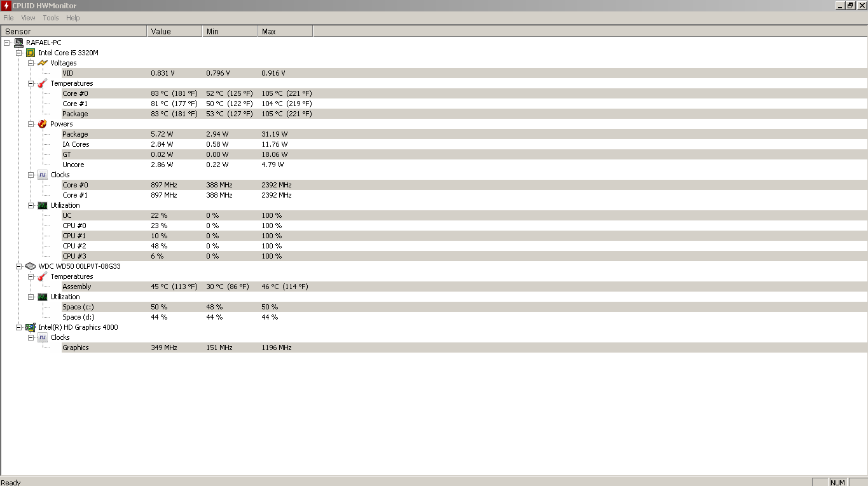
Task: Open the Tools menu
Action: coord(51,18)
